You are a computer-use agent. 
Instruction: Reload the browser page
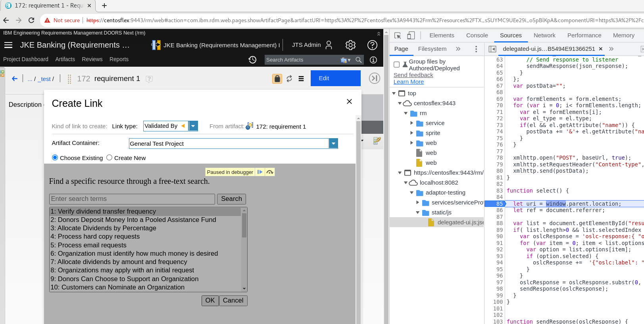click(x=31, y=20)
